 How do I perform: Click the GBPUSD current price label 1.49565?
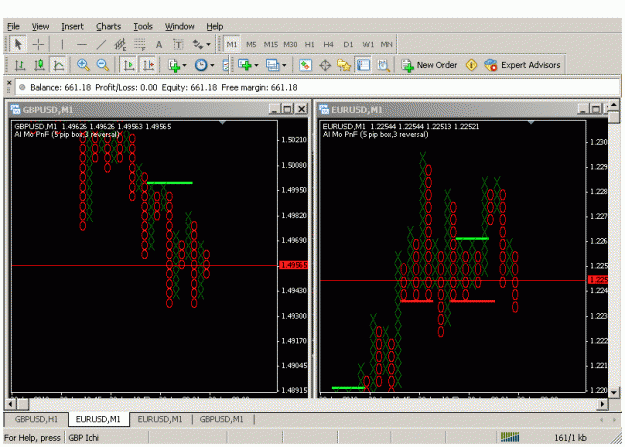coord(294,265)
